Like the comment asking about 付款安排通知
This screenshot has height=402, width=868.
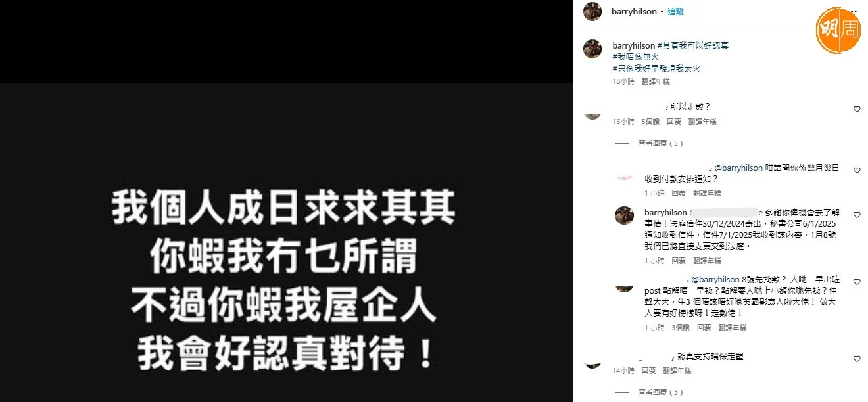pos(856,170)
